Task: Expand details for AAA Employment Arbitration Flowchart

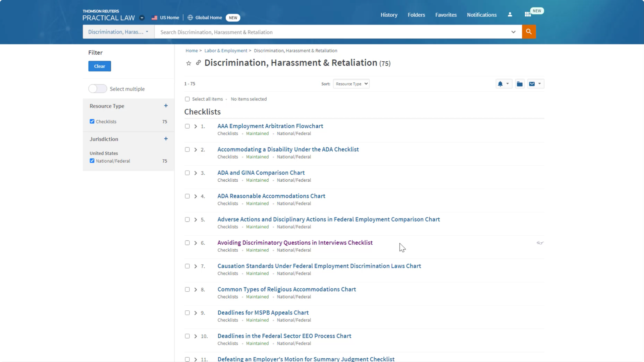Action: (196, 126)
